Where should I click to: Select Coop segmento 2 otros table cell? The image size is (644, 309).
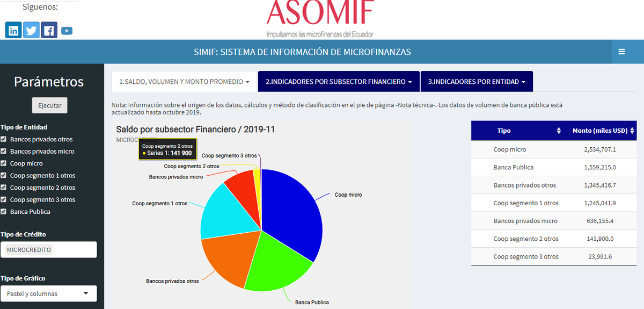pos(525,239)
